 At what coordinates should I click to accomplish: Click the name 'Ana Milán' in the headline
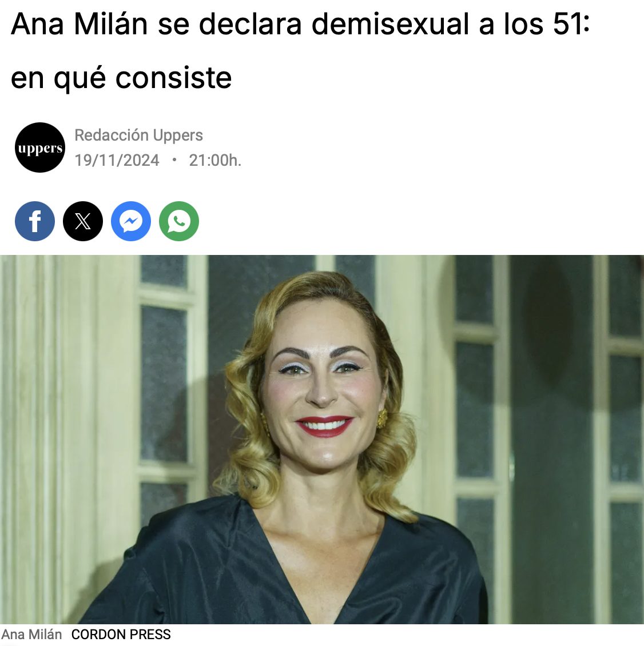(79, 25)
